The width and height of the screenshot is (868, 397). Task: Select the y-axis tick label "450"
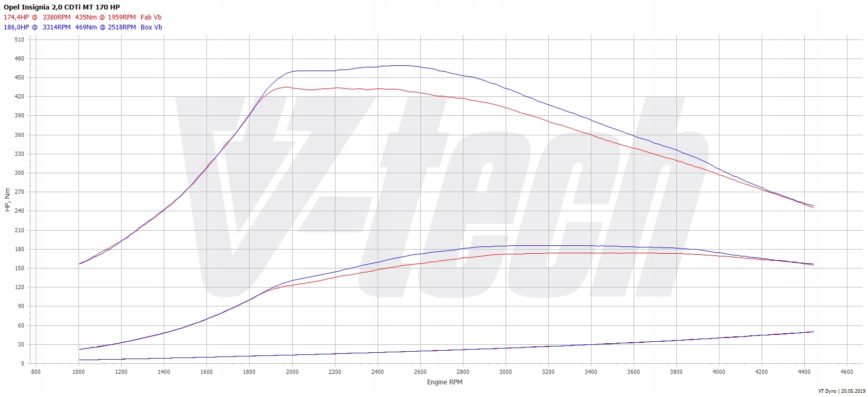tap(19, 77)
